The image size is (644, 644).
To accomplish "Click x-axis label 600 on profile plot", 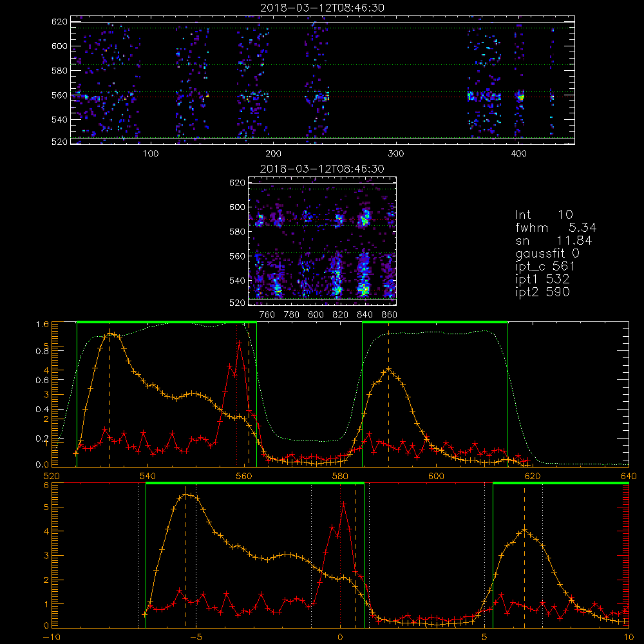I will [x=436, y=476].
